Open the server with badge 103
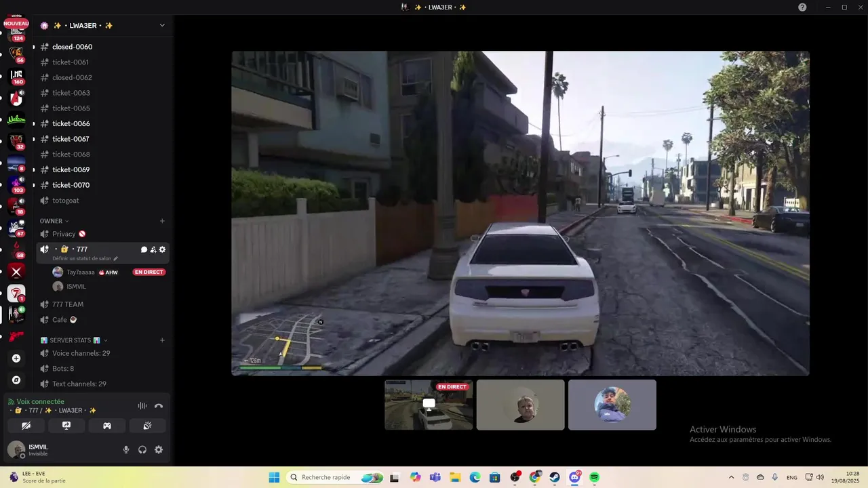Viewport: 868px width, 488px height. click(16, 185)
